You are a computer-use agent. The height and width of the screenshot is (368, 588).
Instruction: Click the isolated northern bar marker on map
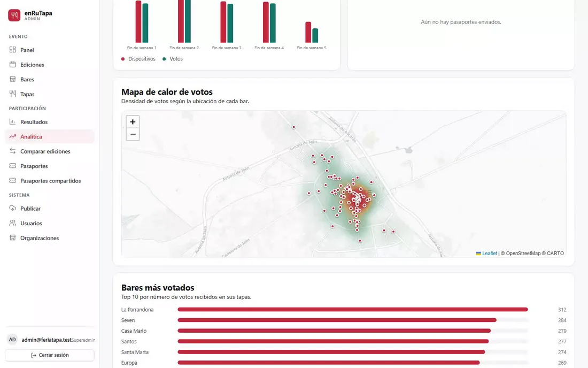click(293, 127)
